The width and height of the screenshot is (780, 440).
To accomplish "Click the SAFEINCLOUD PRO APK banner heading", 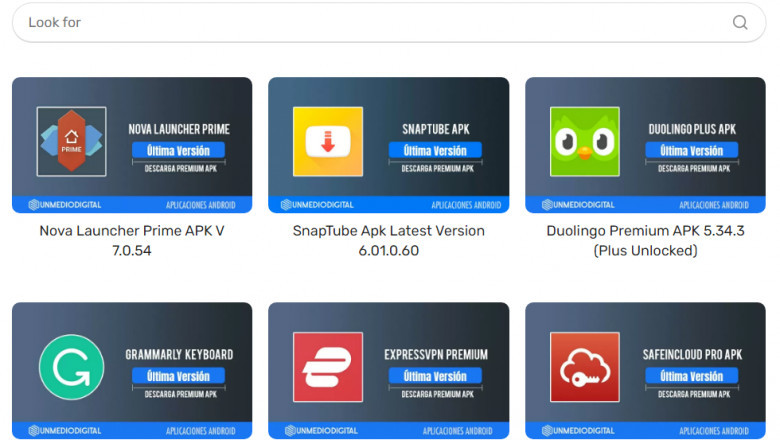I will click(692, 354).
